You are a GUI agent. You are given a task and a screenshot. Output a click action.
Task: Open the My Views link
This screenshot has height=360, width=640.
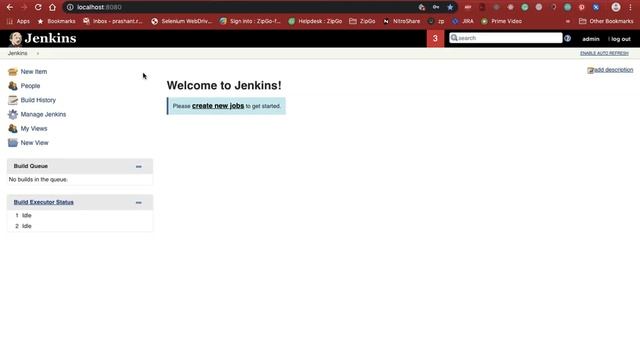34,129
